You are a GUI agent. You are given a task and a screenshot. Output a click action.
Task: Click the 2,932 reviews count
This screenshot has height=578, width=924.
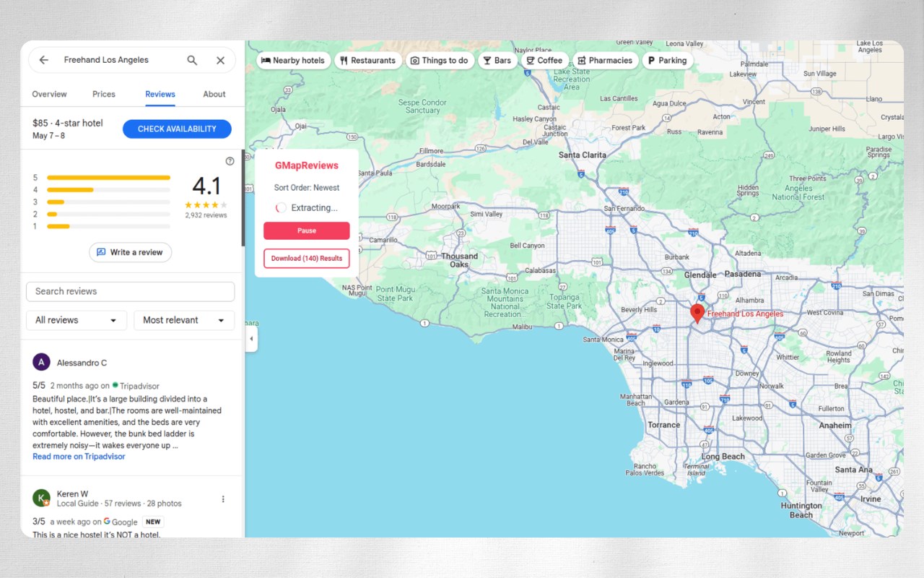[x=206, y=215]
